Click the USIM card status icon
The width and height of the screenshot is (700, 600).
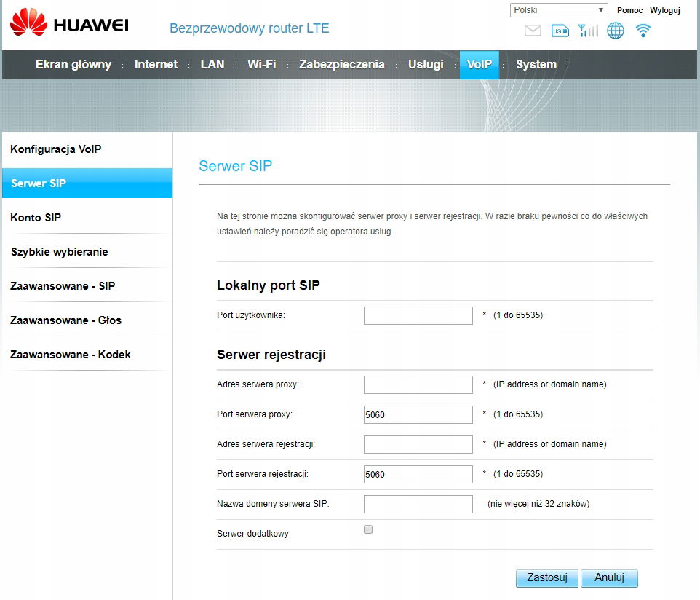560,31
